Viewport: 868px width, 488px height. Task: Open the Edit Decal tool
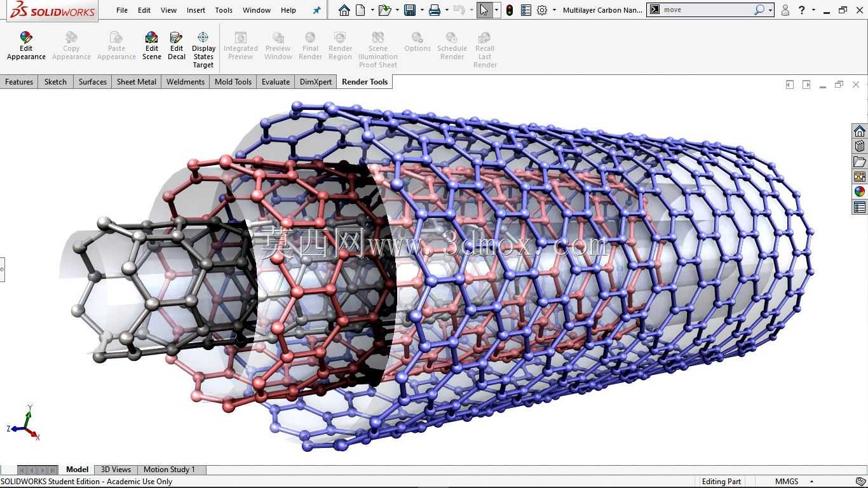(x=177, y=46)
